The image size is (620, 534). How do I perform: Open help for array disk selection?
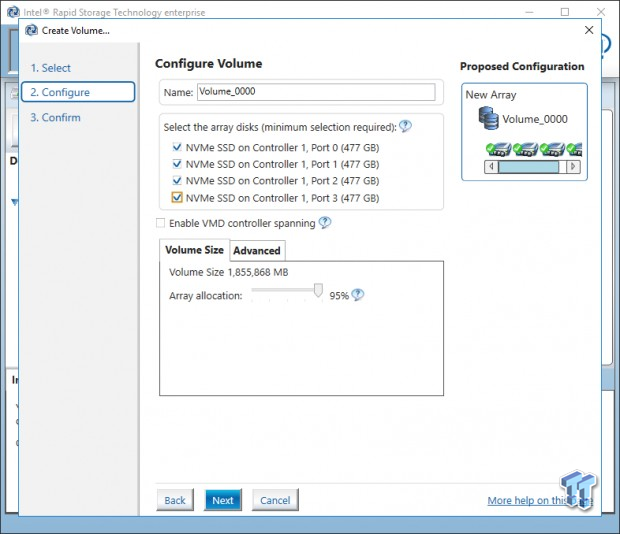coord(405,126)
